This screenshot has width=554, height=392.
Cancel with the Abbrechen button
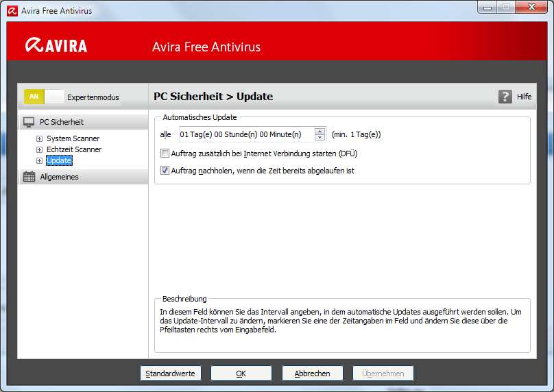[x=313, y=373]
